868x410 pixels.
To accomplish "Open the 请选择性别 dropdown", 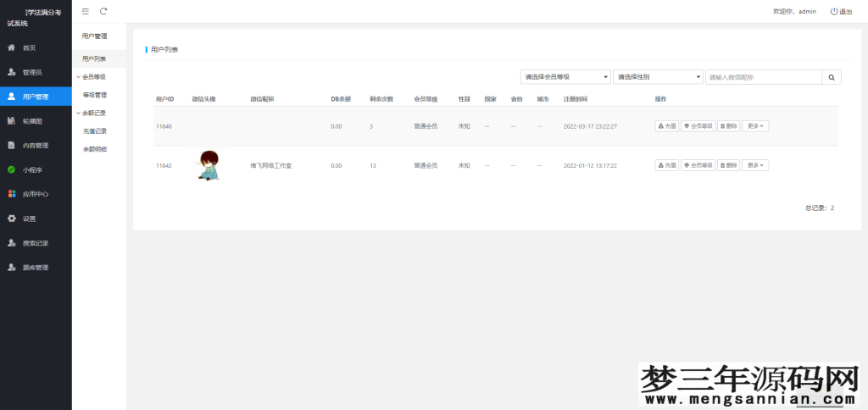I will pyautogui.click(x=658, y=77).
